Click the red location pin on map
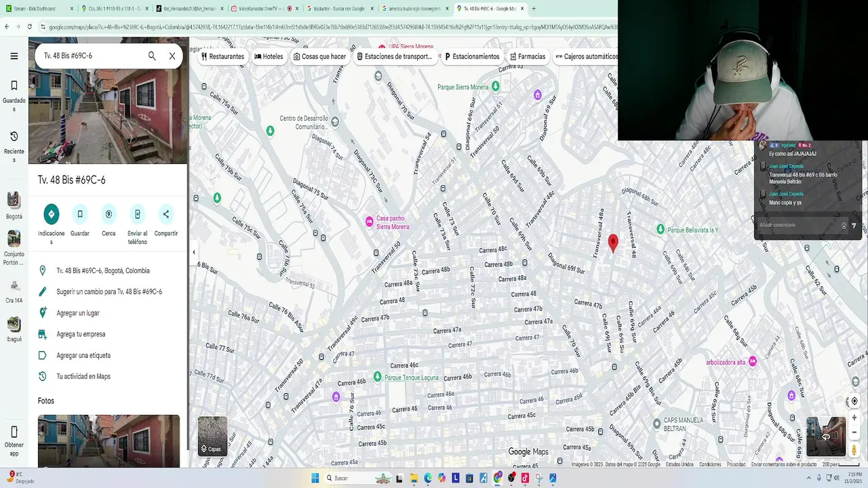The image size is (868, 488). coord(613,243)
